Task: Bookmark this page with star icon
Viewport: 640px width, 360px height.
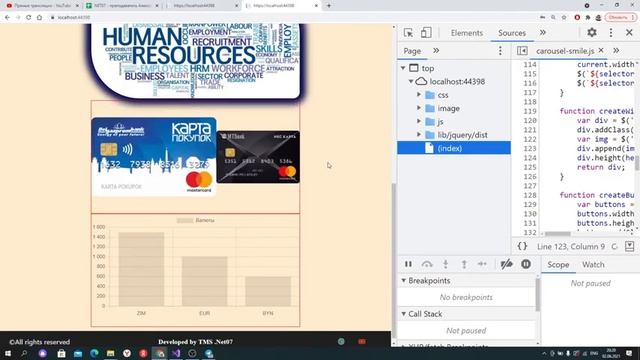Action: (564, 18)
